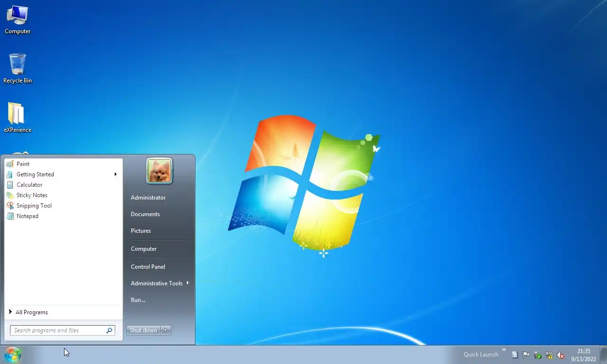
Task: Open the Administrative Tools submenu
Action: pos(160,283)
